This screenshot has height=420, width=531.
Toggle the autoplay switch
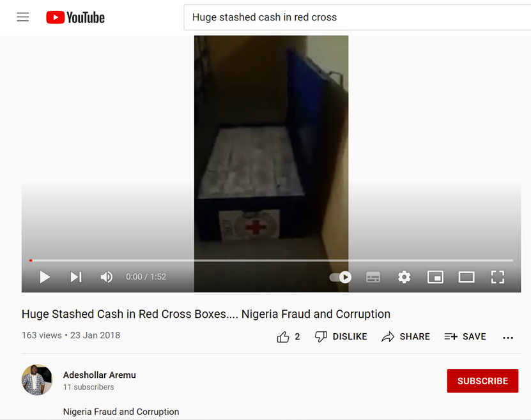[x=341, y=277]
